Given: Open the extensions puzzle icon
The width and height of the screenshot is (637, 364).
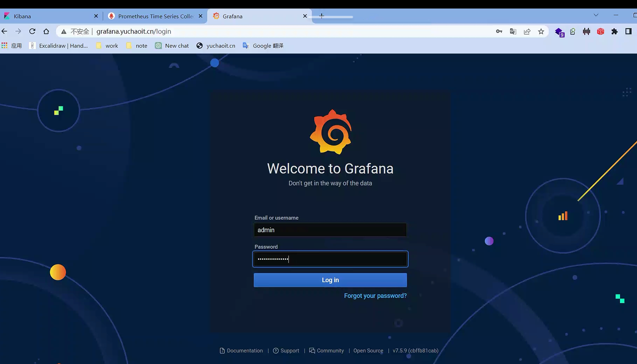Looking at the screenshot, I should 615,31.
